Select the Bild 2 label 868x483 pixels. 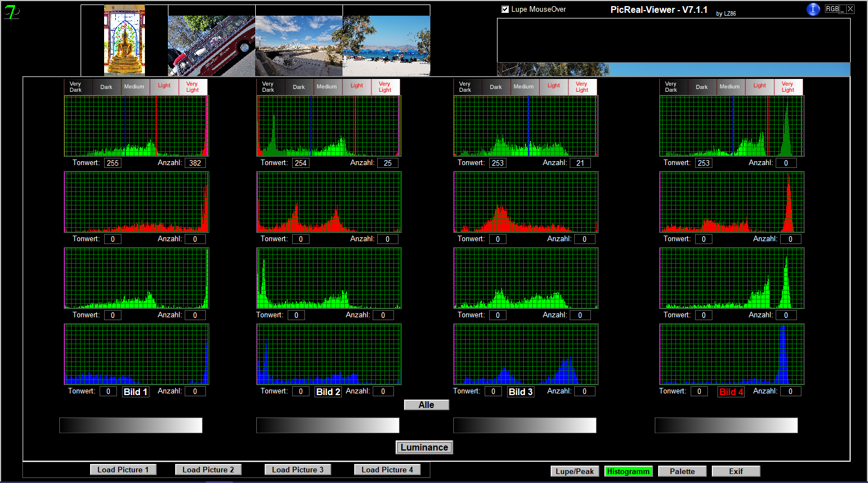329,392
